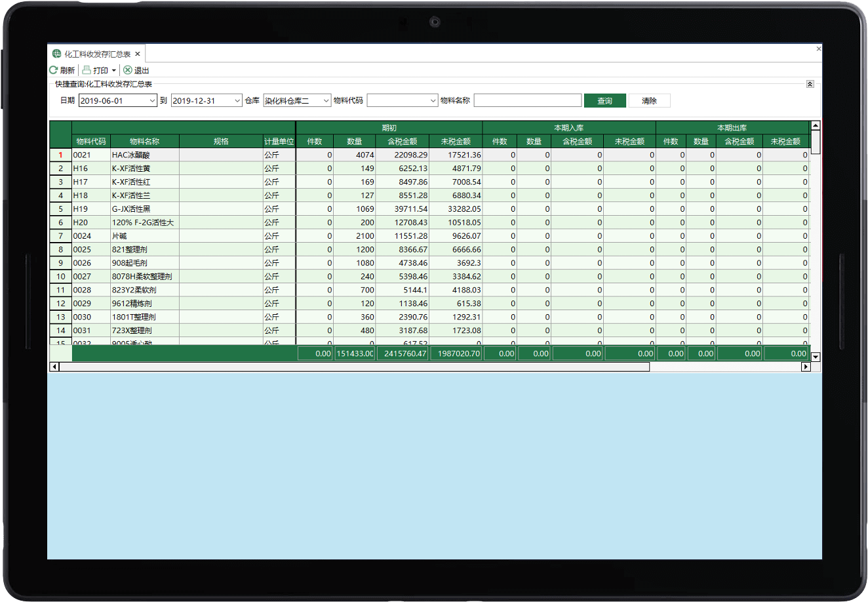The height and width of the screenshot is (602, 868).
Task: Select the 化工料收发存汇总表 tab
Action: (97, 54)
